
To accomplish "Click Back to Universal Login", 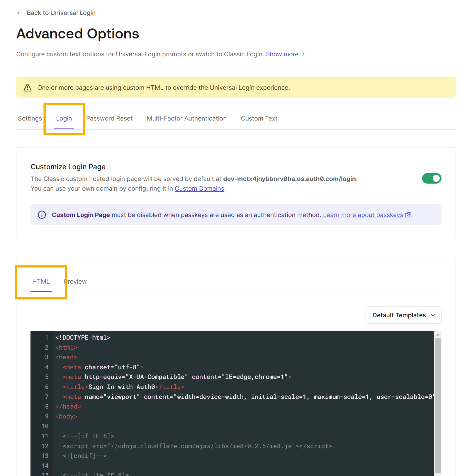I will [61, 13].
